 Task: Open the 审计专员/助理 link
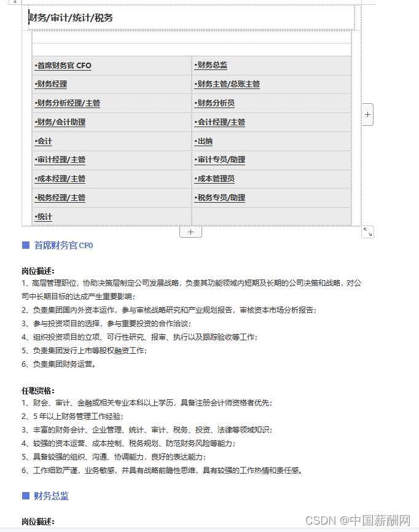[x=219, y=160]
